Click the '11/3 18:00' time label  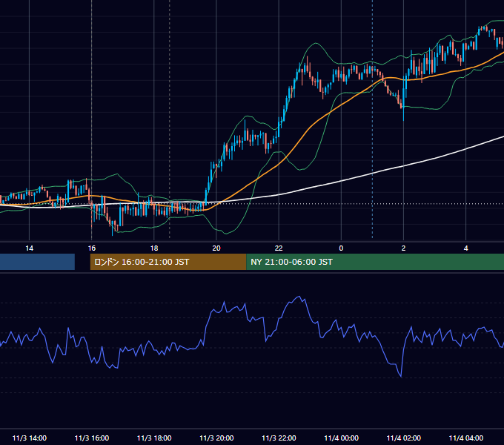[x=154, y=438]
